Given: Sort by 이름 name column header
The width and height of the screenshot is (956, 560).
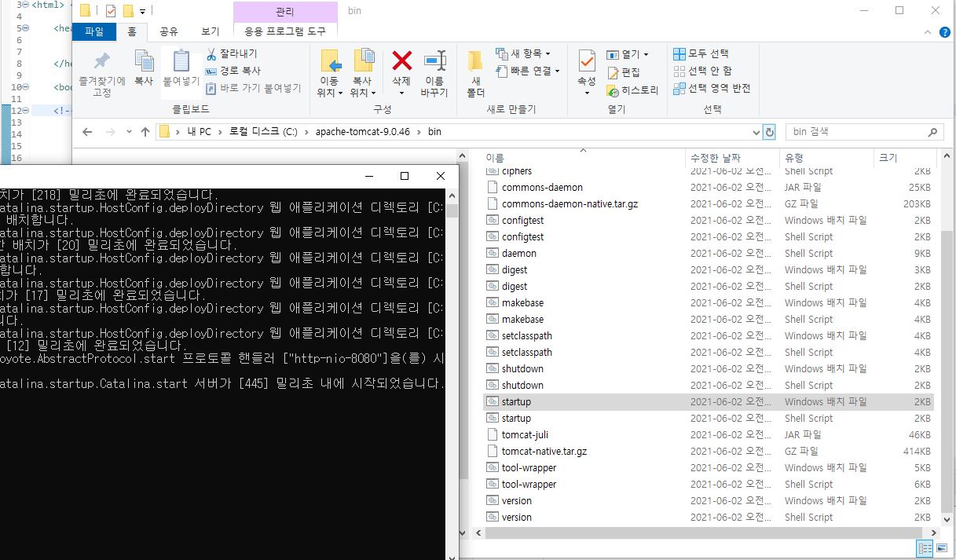Looking at the screenshot, I should [582, 158].
